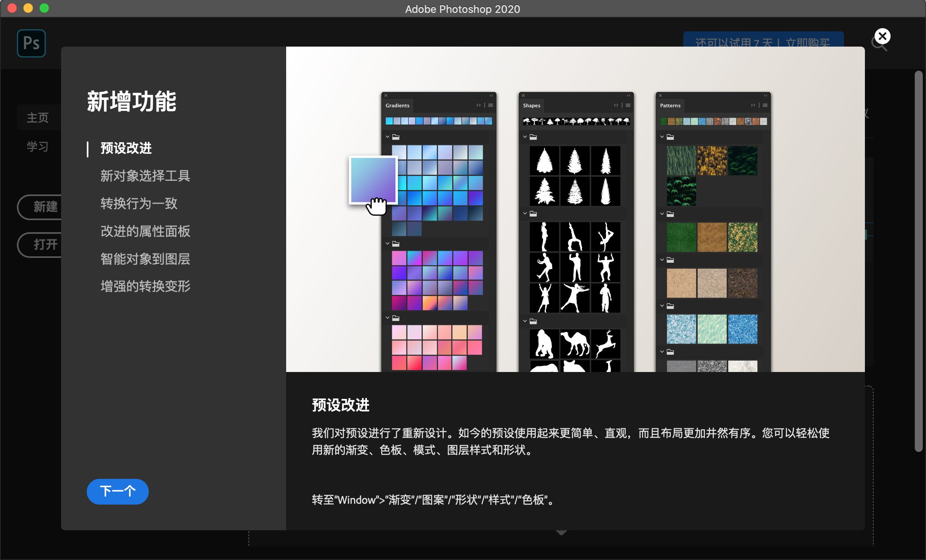
Task: Click the large dragged gradient swatch
Action: pos(373,180)
